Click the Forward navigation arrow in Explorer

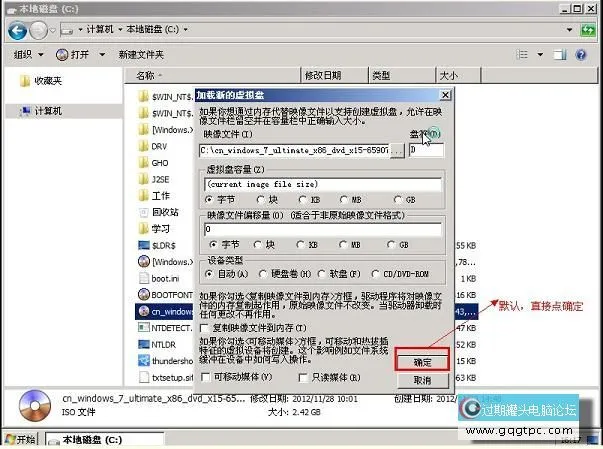tap(38, 30)
